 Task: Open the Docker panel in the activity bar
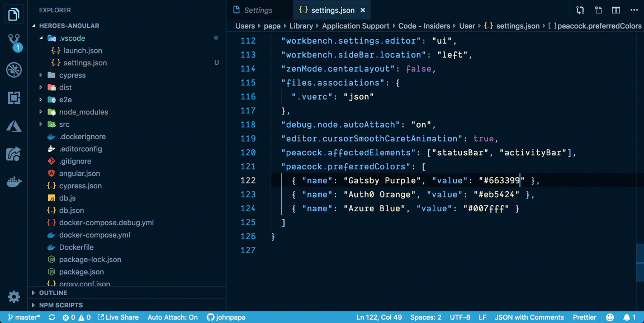(x=13, y=182)
